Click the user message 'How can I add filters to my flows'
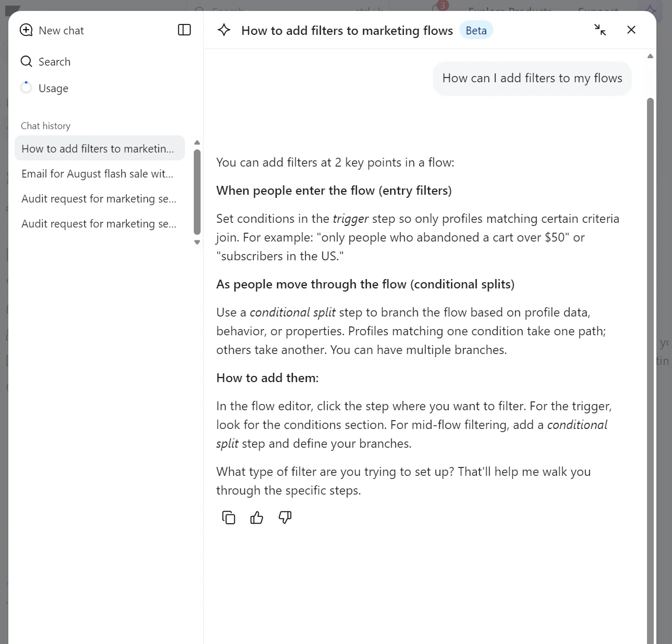The image size is (672, 644). [x=532, y=78]
